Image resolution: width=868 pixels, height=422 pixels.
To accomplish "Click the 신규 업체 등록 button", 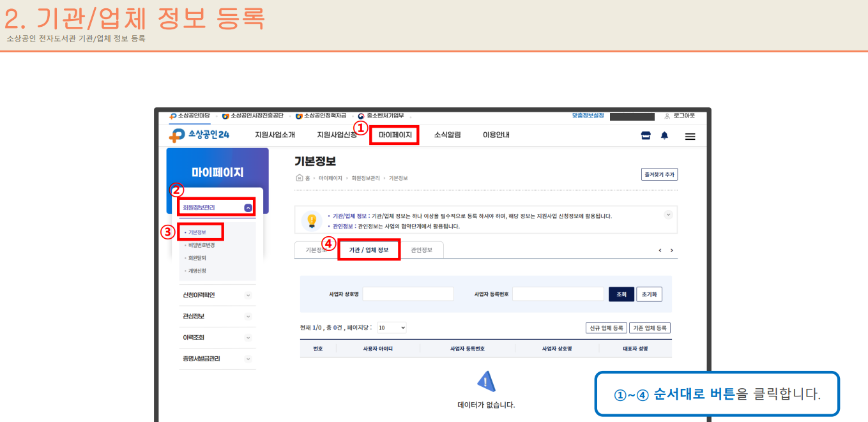I will coord(606,328).
